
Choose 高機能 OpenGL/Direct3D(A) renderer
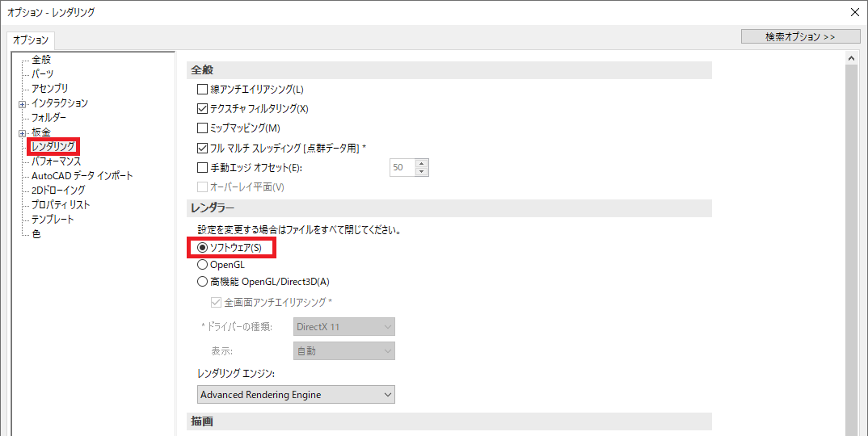[203, 282]
